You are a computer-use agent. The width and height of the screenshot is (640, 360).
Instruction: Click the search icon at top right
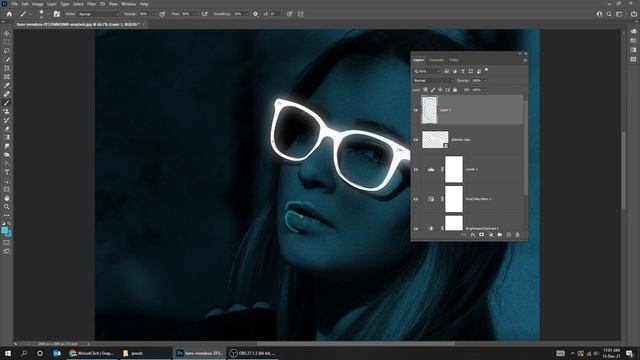(x=609, y=14)
